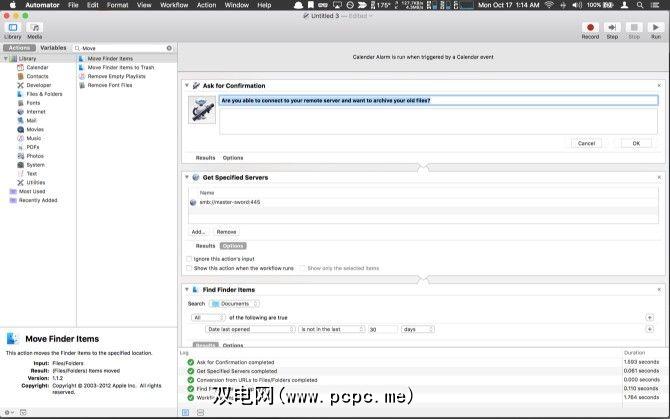Toggle the Library pane toolbar button

pos(13,28)
